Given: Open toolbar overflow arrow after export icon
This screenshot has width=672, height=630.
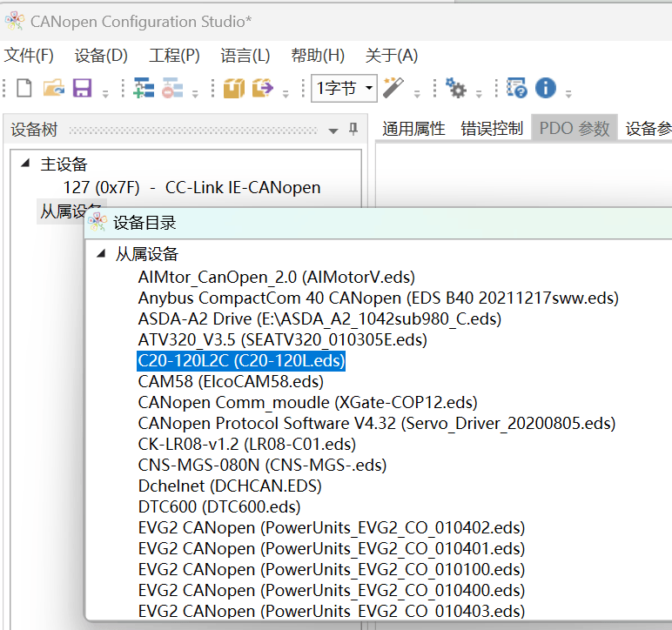Looking at the screenshot, I should (x=286, y=93).
